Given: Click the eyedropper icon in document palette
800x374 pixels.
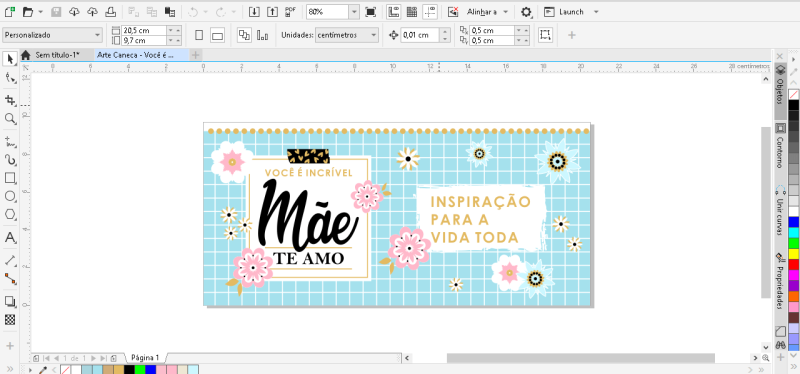Looking at the screenshot, I should pyautogui.click(x=43, y=369).
